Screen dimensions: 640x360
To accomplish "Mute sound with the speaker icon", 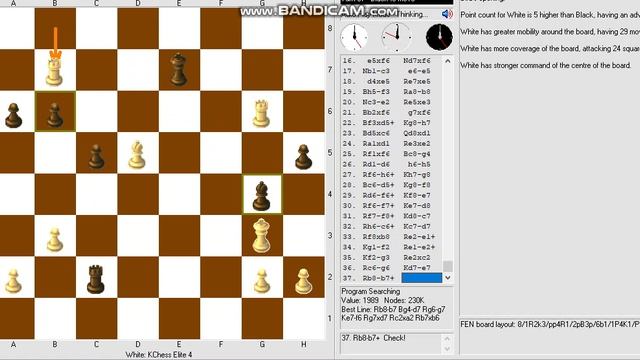I will (447, 14).
